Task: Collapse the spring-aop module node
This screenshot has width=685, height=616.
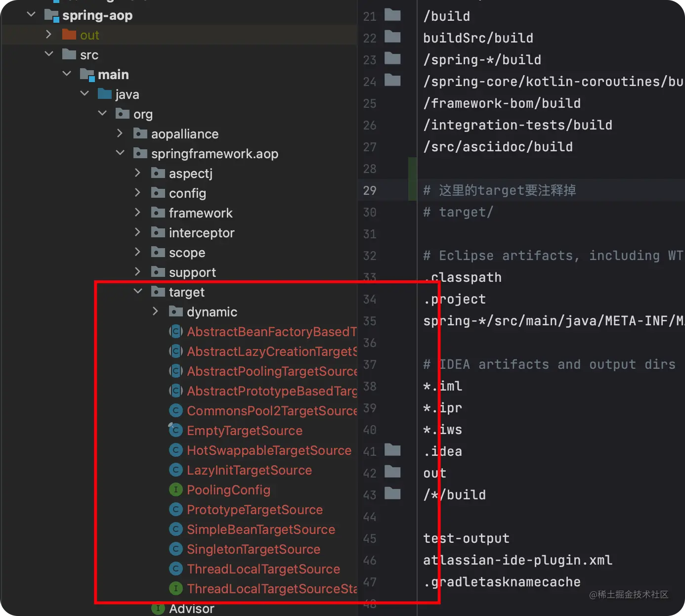Action: pos(31,15)
